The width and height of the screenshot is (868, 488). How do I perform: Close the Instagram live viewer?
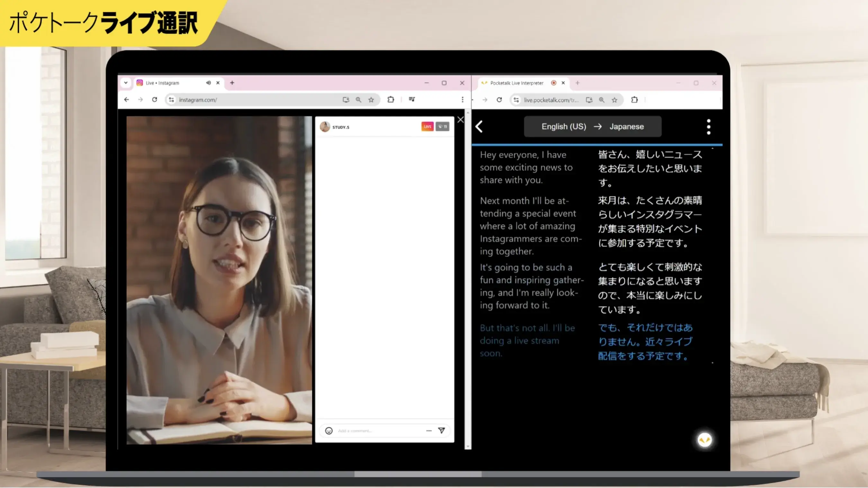coord(461,120)
